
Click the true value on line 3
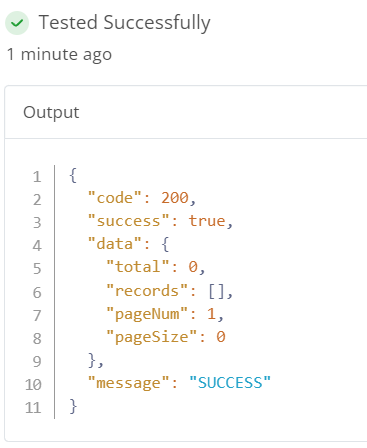pyautogui.click(x=207, y=221)
